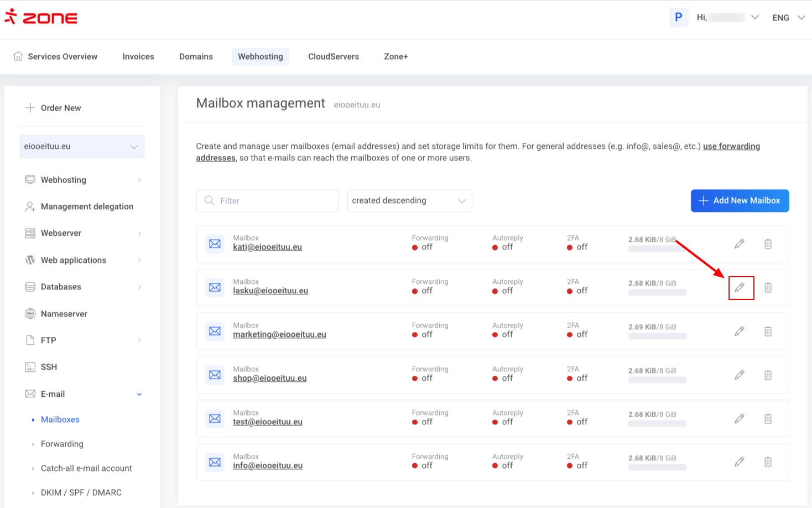Click trash icon for info@eiooeituu.eu mailbox
The image size is (812, 508).
tap(768, 462)
